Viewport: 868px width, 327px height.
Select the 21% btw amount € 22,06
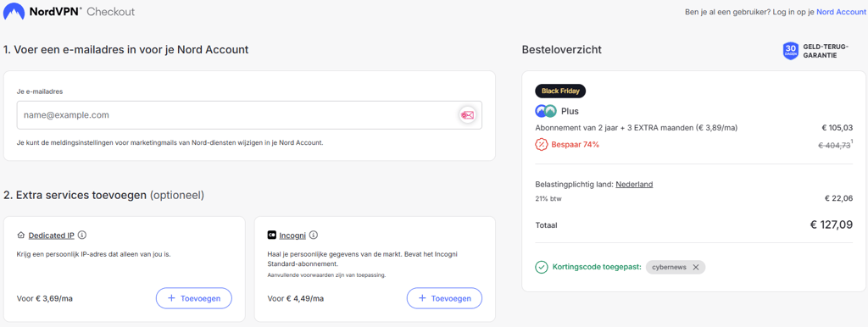838,198
